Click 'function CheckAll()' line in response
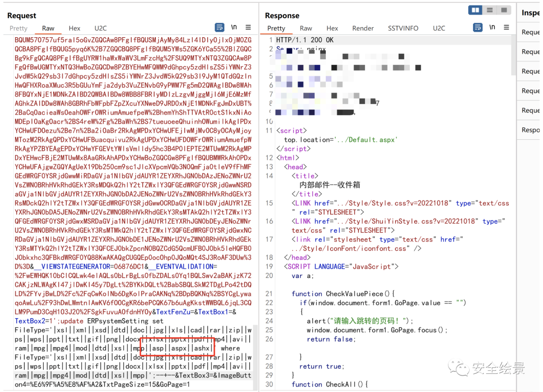 [330, 384]
